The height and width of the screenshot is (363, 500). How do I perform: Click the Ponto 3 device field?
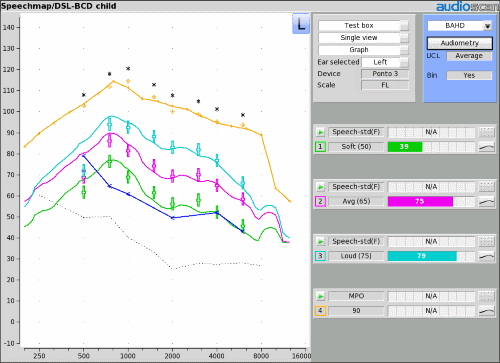coord(385,74)
